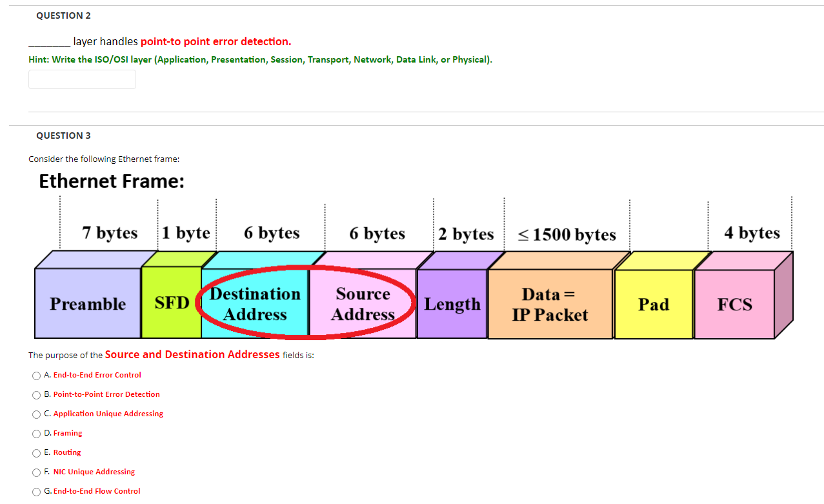Click the Preamble block in the frame diagram
The width and height of the screenshot is (824, 504).
coord(87,304)
